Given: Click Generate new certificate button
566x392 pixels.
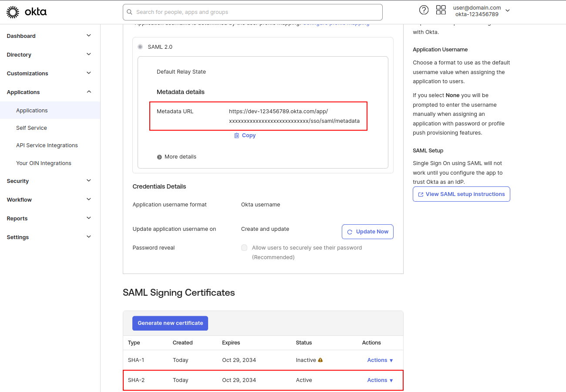Looking at the screenshot, I should point(170,323).
